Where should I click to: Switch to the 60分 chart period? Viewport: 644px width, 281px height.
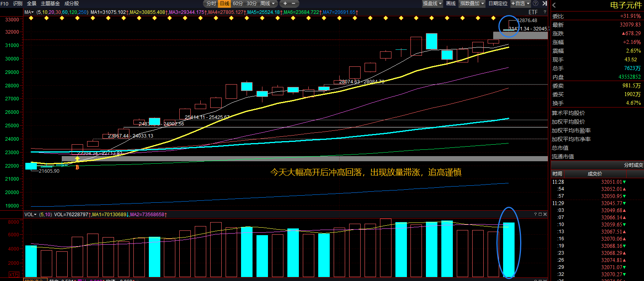coord(238,4)
